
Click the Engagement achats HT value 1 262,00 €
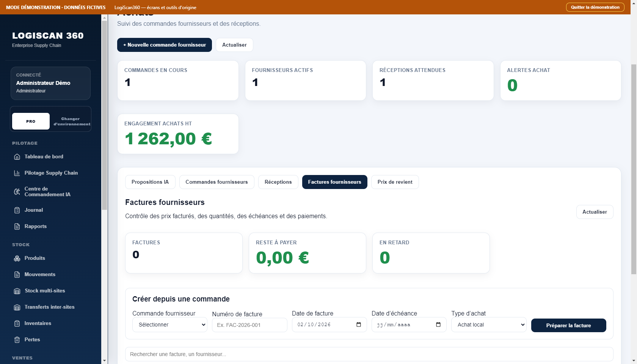pyautogui.click(x=168, y=139)
